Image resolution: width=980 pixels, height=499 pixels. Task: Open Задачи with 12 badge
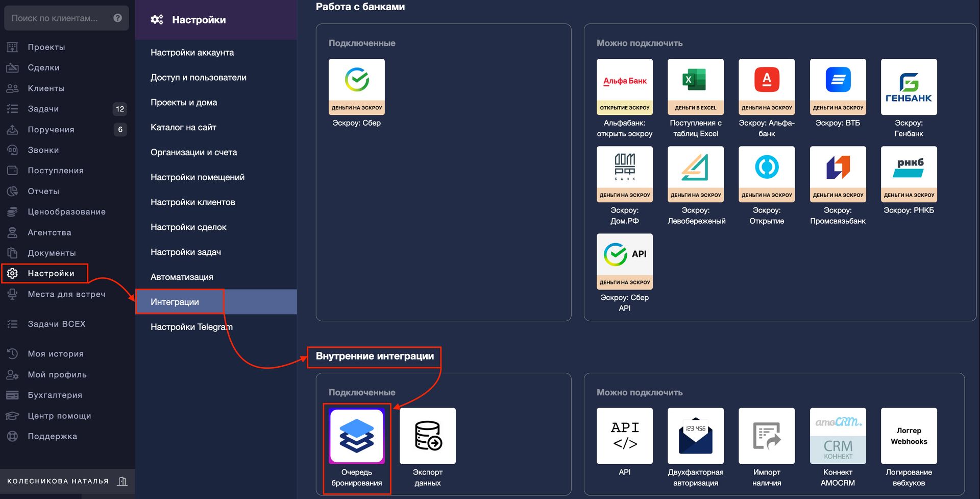[43, 109]
